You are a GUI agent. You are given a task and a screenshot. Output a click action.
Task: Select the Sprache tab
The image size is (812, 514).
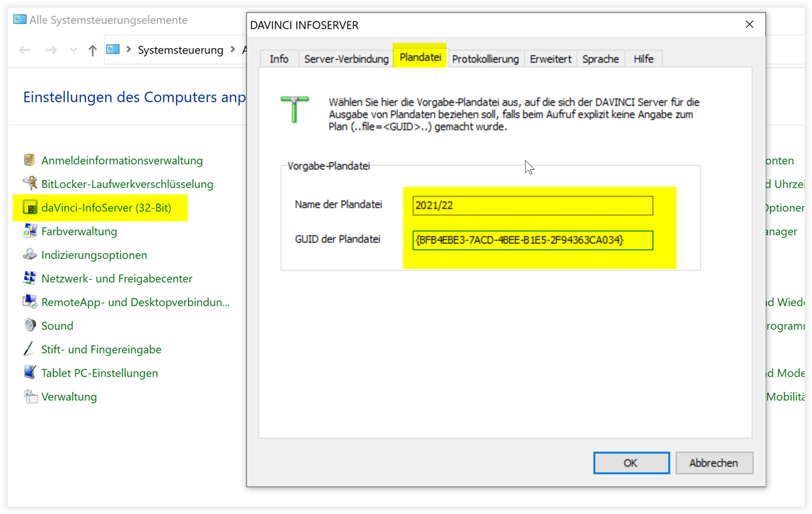600,59
